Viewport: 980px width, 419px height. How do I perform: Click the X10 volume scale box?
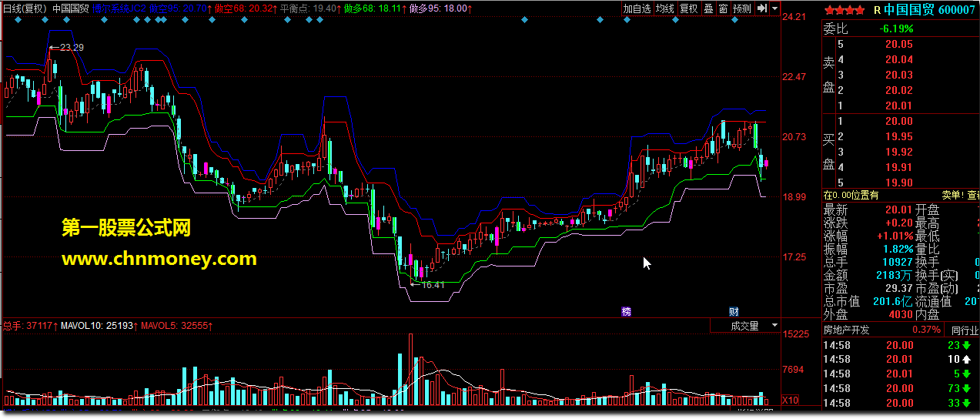791,401
